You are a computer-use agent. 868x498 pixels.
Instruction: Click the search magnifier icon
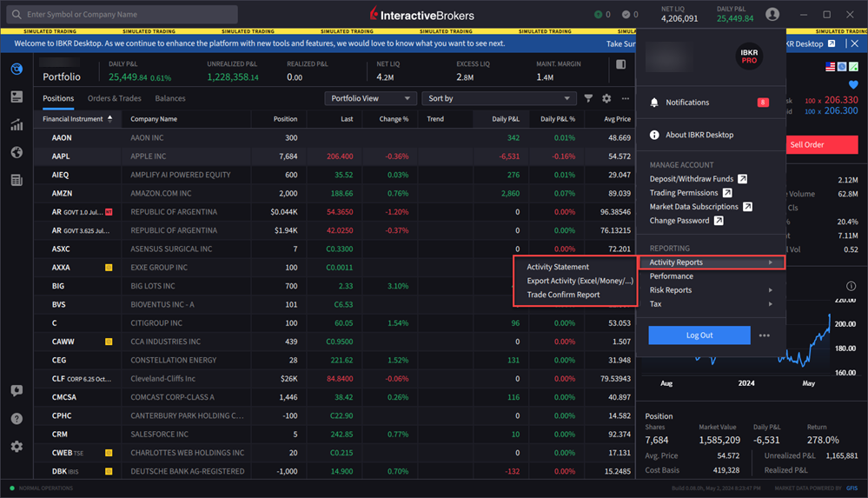tap(17, 15)
